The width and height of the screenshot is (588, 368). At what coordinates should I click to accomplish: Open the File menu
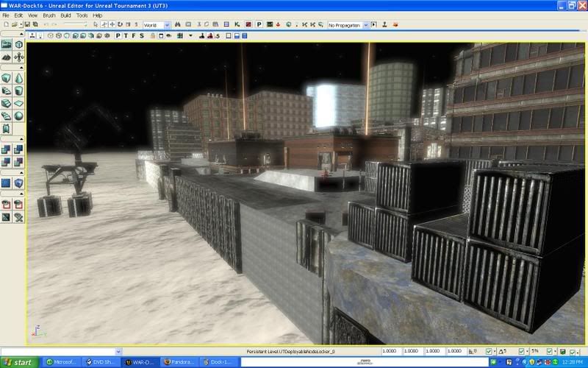tap(6, 15)
